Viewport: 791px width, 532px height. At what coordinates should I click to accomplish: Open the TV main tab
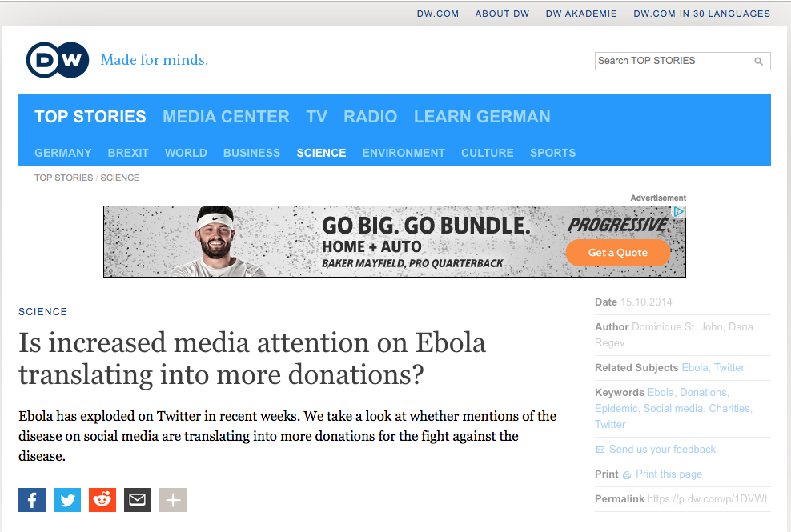tap(317, 117)
